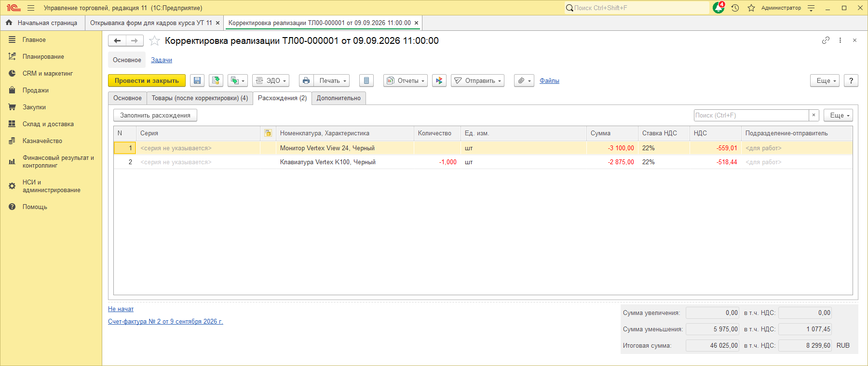Click the colorful arrow icon after Отчеты

click(439, 80)
